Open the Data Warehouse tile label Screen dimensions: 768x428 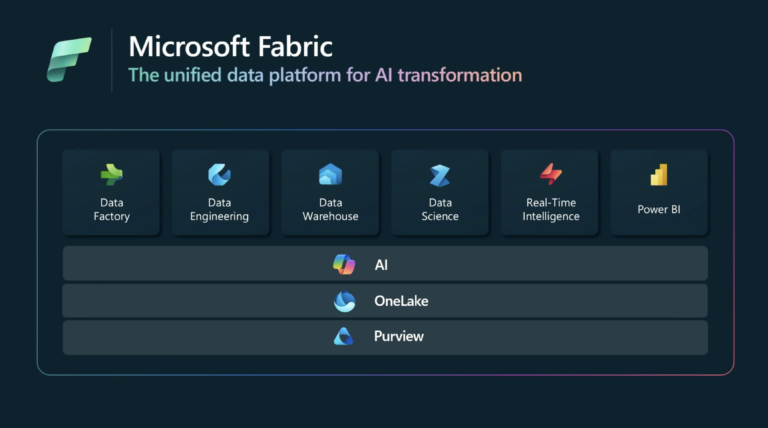330,209
